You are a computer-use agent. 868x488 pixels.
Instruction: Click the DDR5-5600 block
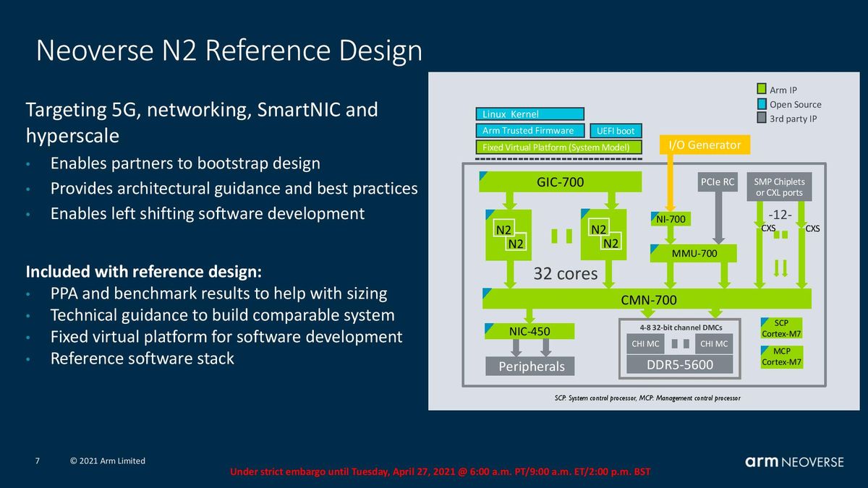(679, 364)
